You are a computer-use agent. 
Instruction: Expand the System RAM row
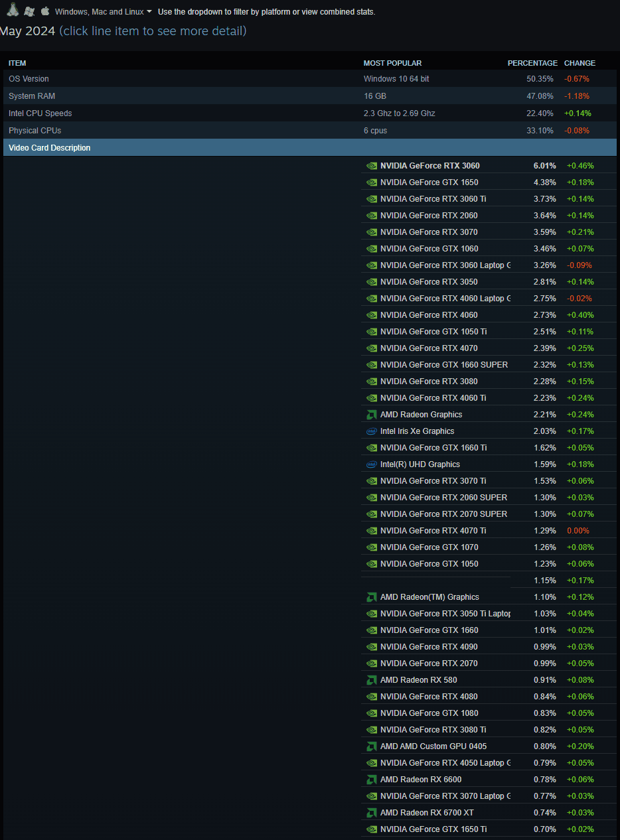point(310,96)
